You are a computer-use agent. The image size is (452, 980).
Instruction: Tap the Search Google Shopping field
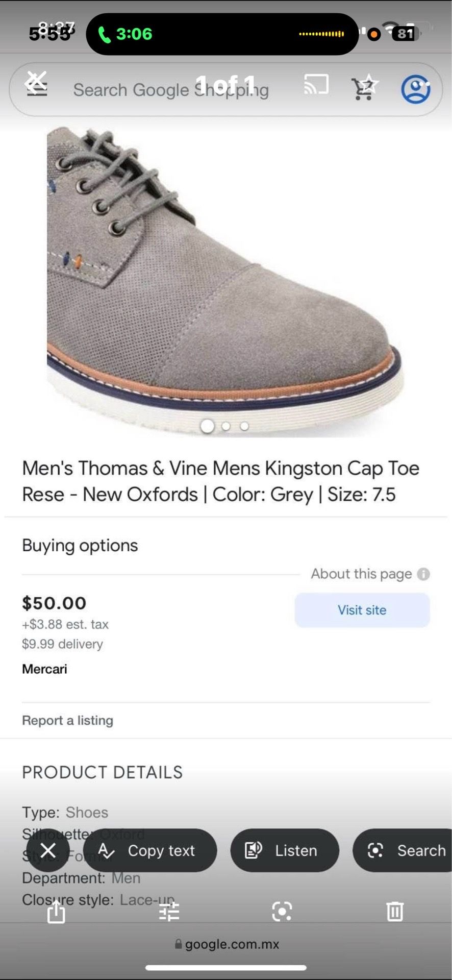pos(171,90)
